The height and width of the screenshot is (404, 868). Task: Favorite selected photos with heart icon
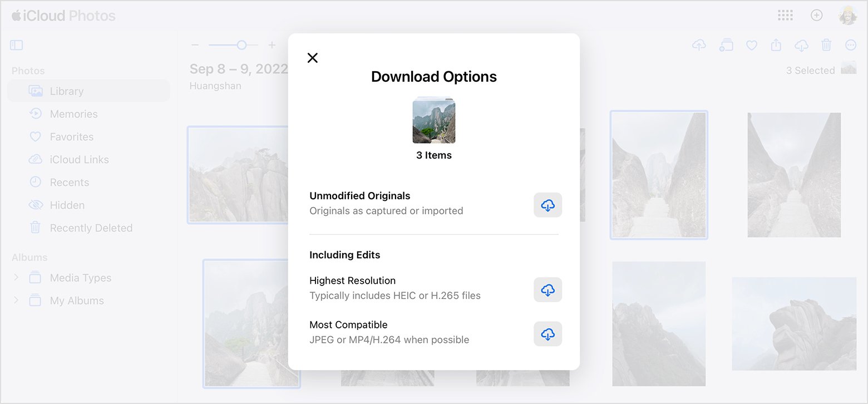tap(752, 45)
